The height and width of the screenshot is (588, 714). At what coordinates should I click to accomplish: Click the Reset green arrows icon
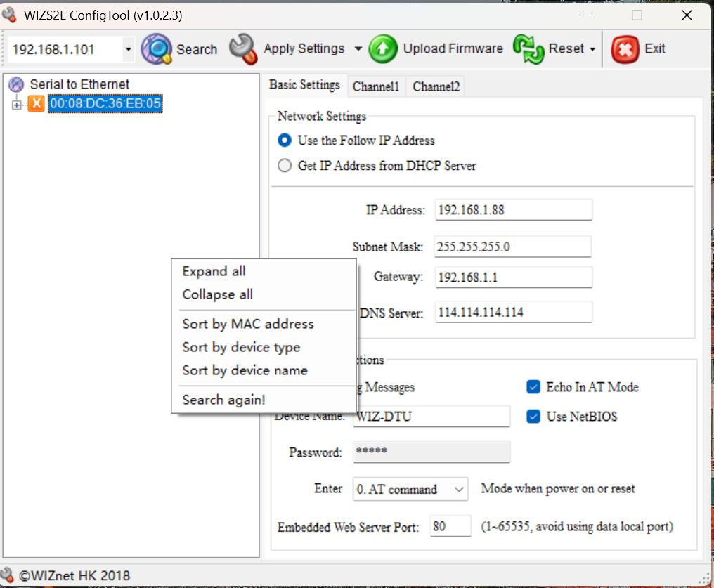tap(528, 49)
